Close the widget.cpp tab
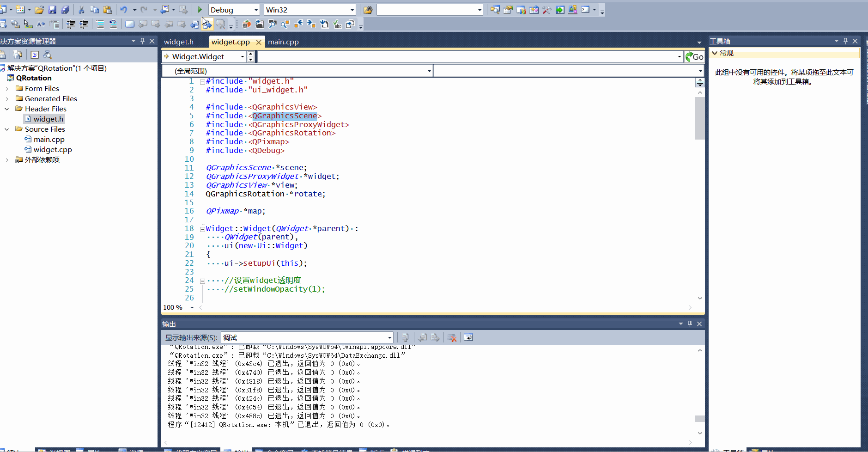The image size is (868, 452). pos(259,42)
